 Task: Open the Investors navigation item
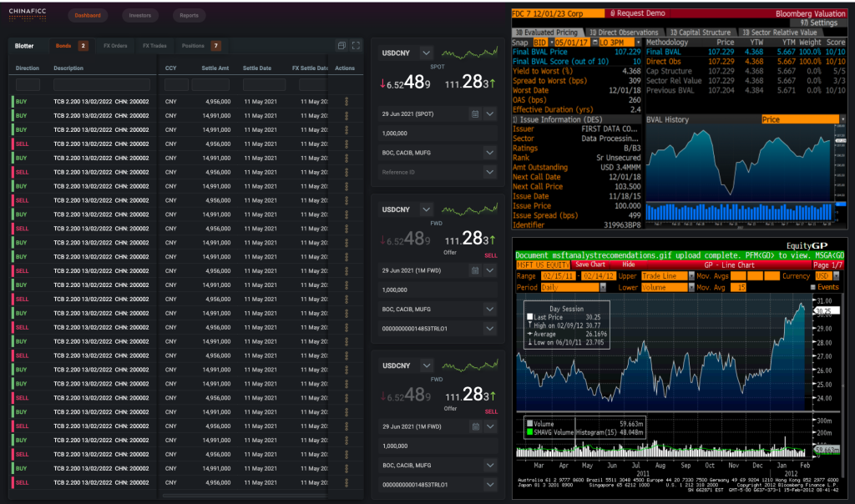click(140, 15)
